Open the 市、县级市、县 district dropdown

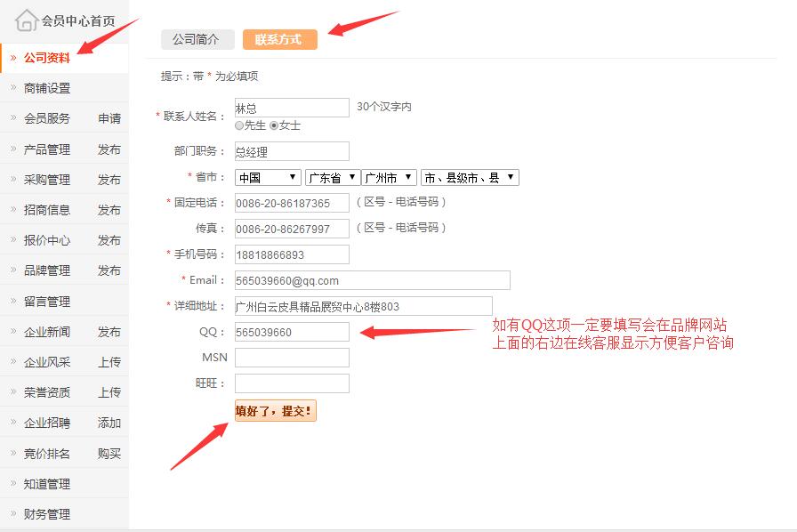coord(469,178)
